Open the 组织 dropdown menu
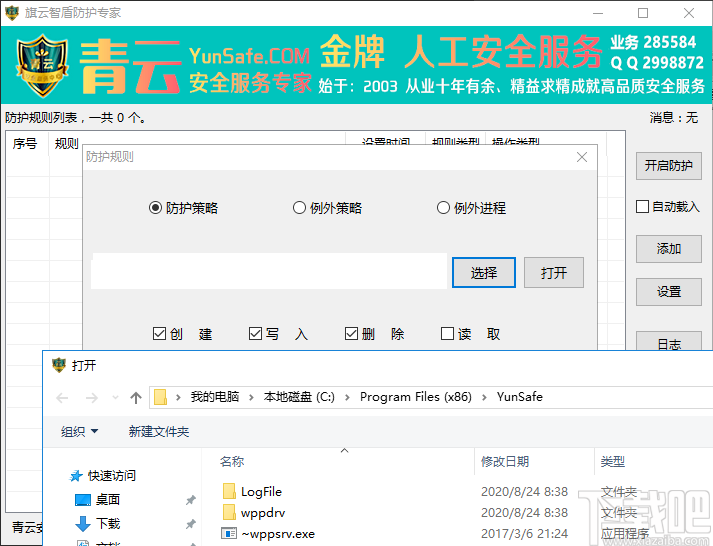Viewport: 713px width, 546px height. pyautogui.click(x=80, y=431)
